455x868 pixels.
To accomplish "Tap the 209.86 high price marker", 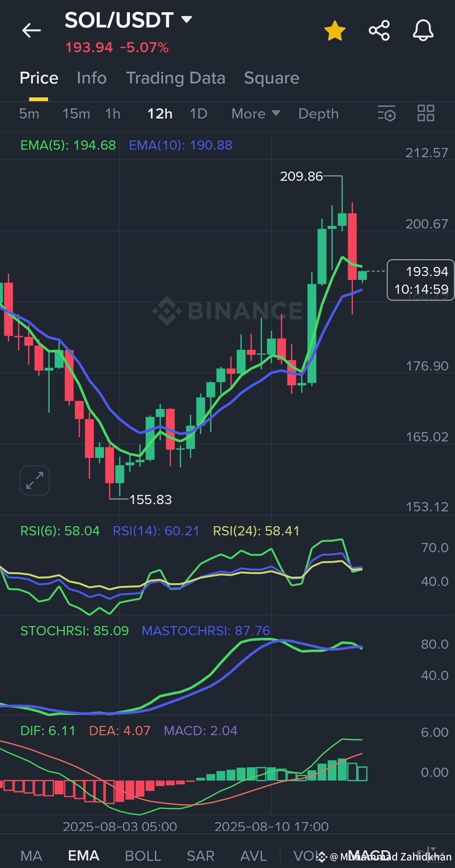I will (301, 176).
